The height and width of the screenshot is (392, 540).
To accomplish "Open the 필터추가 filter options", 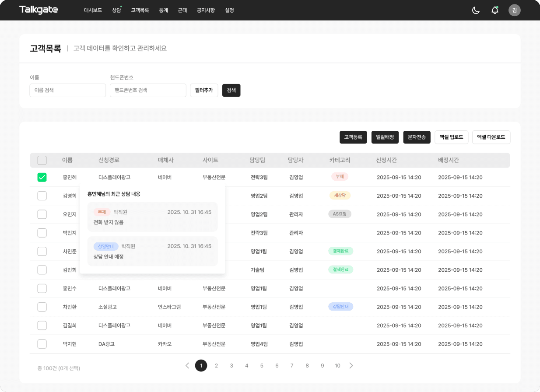I will 204,90.
